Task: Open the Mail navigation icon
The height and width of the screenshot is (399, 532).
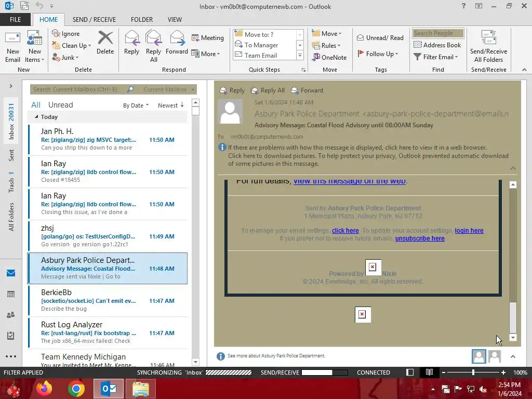Action: [11, 273]
